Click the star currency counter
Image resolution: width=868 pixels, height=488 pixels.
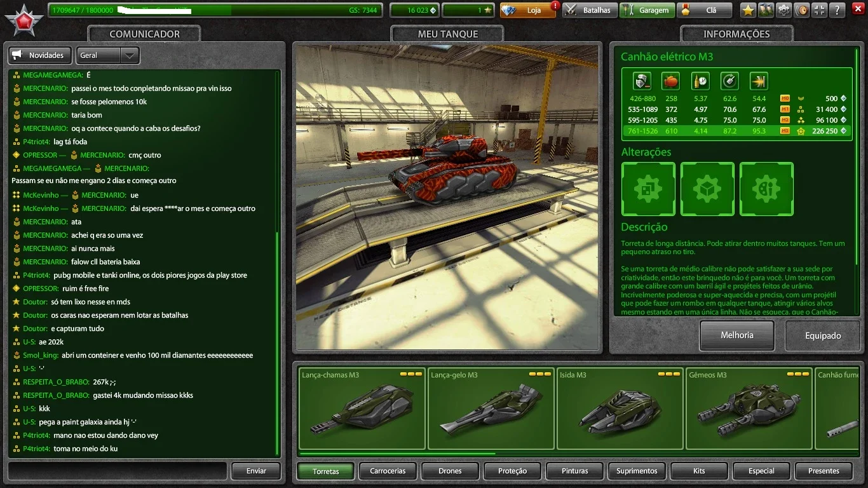(468, 10)
